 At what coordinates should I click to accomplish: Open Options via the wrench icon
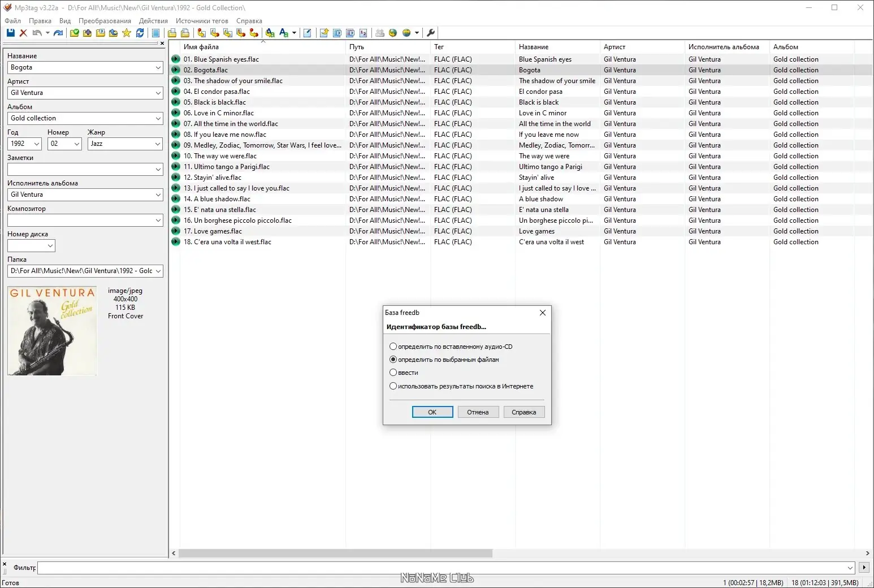coord(431,33)
